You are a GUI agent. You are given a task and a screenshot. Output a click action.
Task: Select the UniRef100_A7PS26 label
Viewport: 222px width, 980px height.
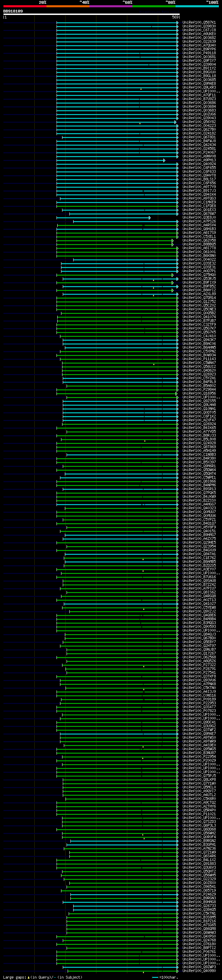tap(199, 221)
